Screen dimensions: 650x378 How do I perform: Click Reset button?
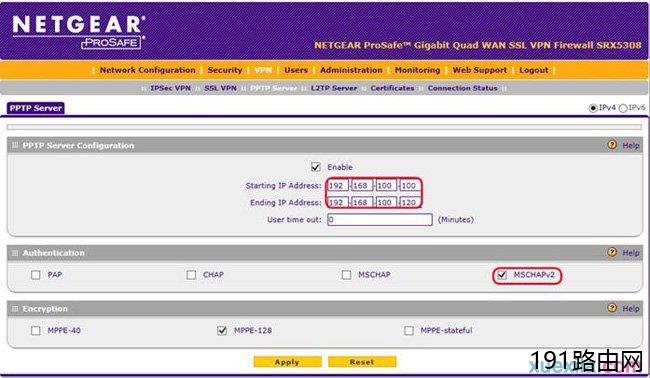(x=362, y=362)
